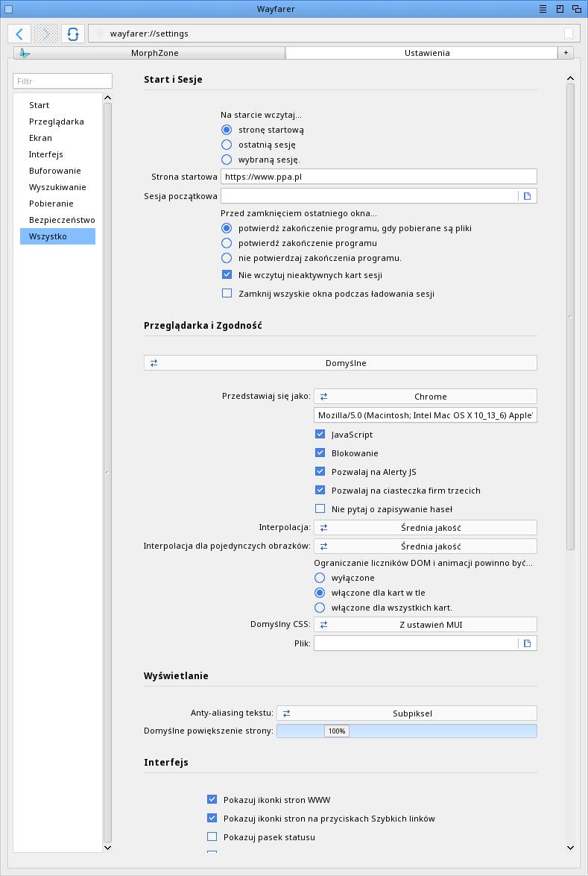Click the sidebar list vertical scrollbar
The width and height of the screenshot is (588, 876).
(108, 472)
